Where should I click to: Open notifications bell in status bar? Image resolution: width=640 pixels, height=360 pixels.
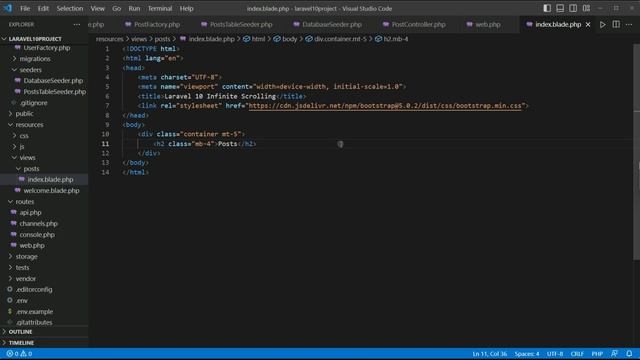point(629,353)
